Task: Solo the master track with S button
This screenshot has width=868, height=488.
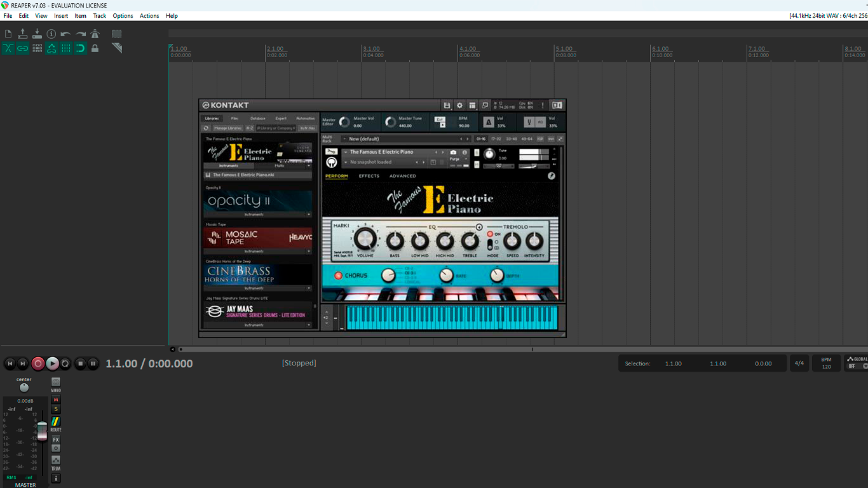Action: point(56,409)
